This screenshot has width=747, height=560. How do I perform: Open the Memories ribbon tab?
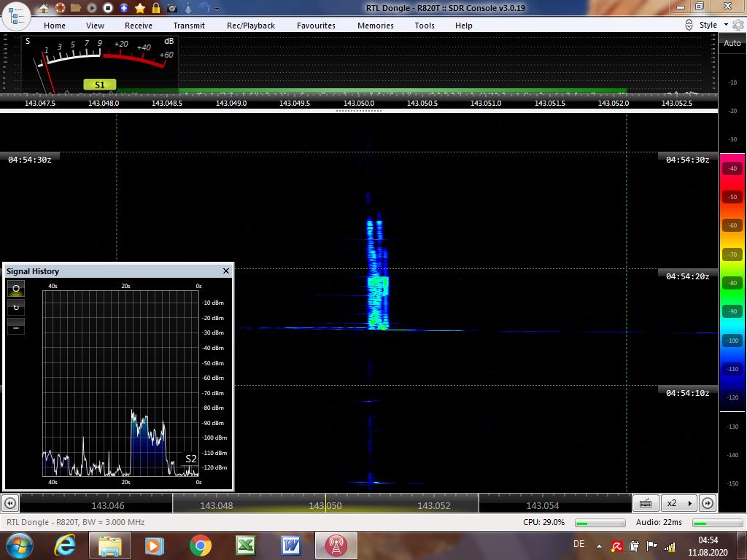tap(376, 26)
